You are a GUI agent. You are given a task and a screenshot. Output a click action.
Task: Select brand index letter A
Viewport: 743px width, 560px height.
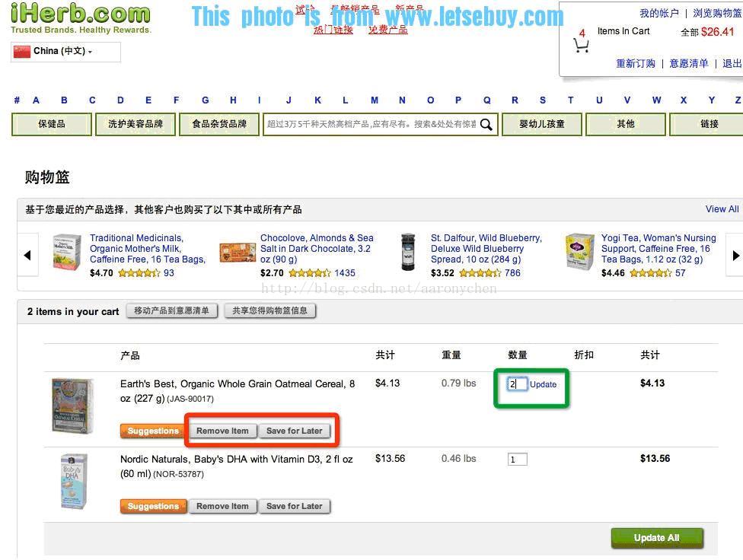36,100
